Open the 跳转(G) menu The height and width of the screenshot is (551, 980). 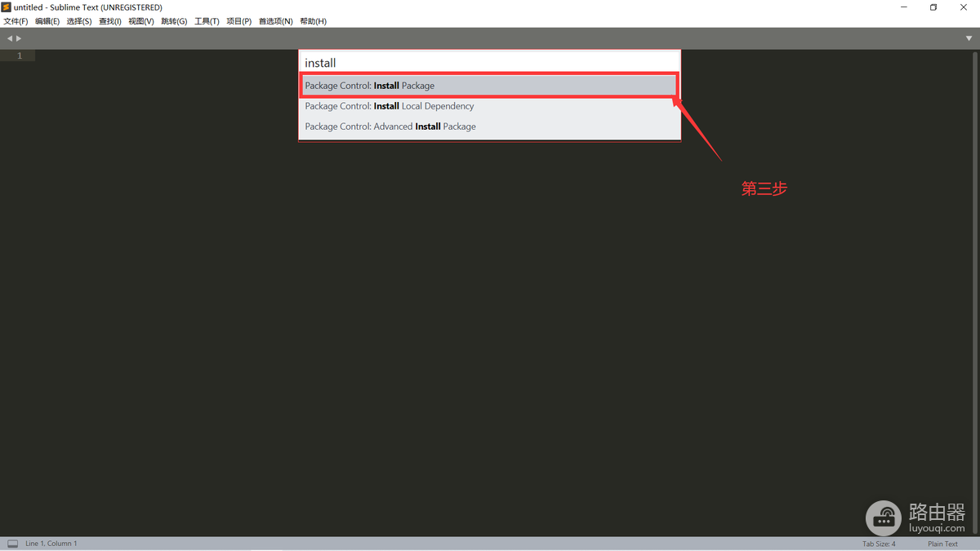(x=174, y=21)
